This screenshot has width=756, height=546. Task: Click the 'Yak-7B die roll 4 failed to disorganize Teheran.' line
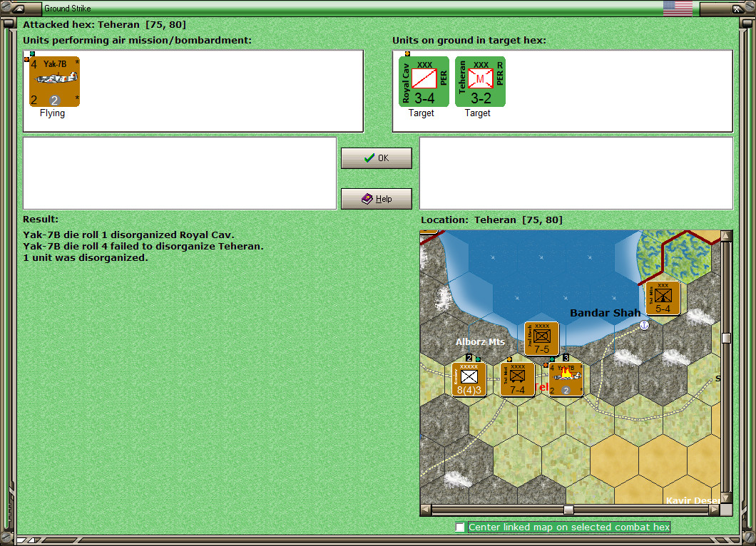(x=143, y=246)
